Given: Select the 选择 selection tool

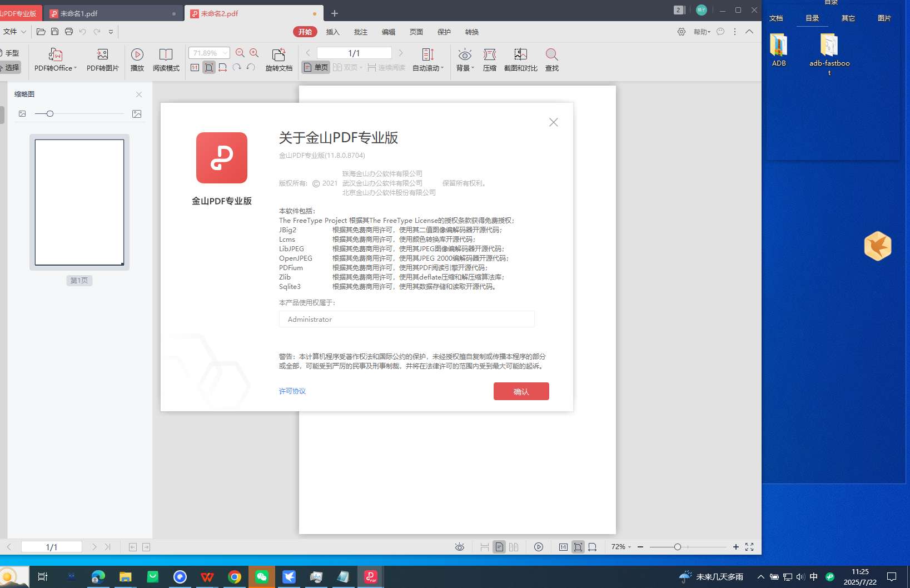Looking at the screenshot, I should [x=10, y=67].
